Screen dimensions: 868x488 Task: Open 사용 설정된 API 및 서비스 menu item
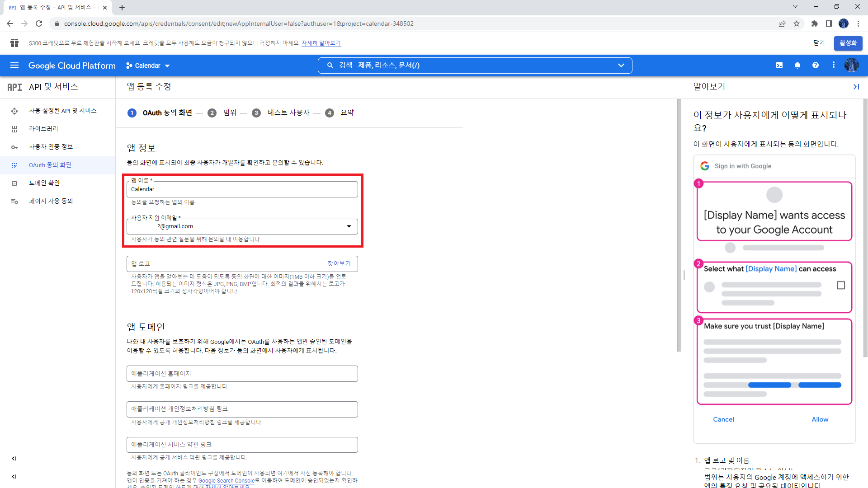click(63, 111)
